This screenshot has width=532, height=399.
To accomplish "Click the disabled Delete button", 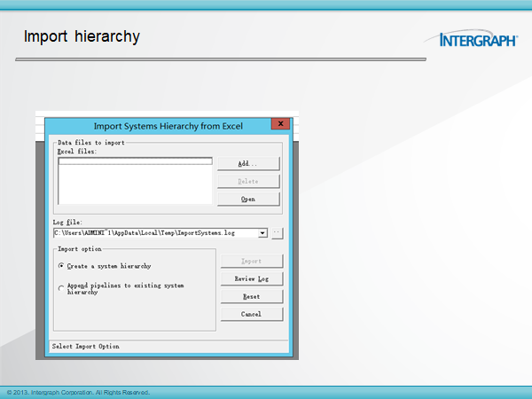I will [x=248, y=181].
